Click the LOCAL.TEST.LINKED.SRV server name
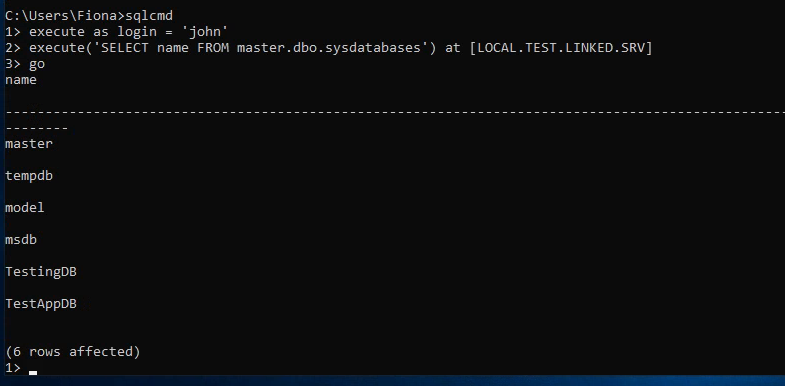785x386 pixels. (561, 48)
